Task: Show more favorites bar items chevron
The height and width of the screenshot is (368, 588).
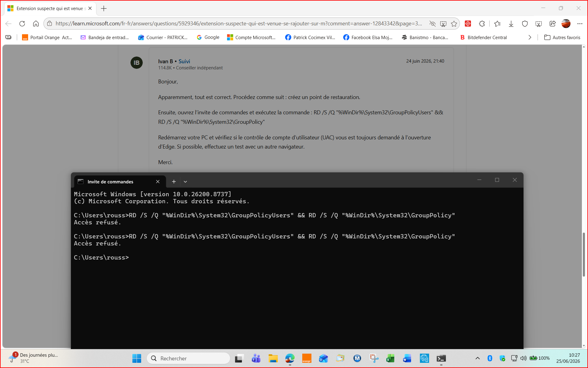Action: coord(530,37)
